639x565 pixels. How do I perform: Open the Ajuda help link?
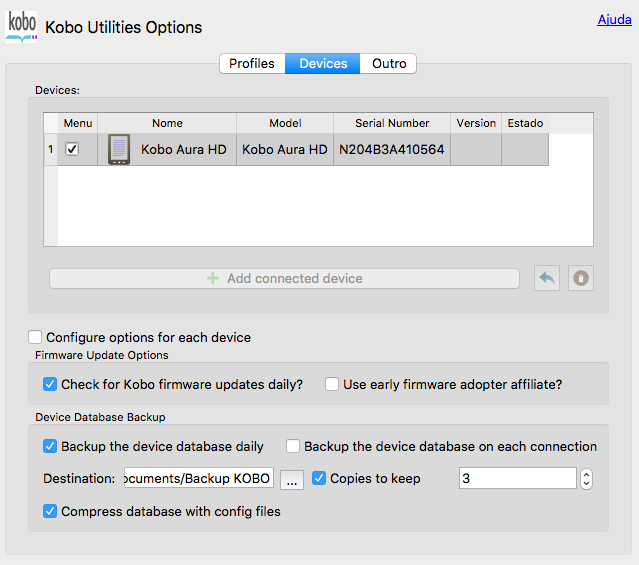[614, 19]
